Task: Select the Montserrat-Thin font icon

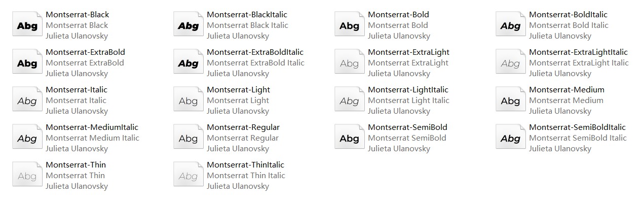Action: pyautogui.click(x=27, y=176)
